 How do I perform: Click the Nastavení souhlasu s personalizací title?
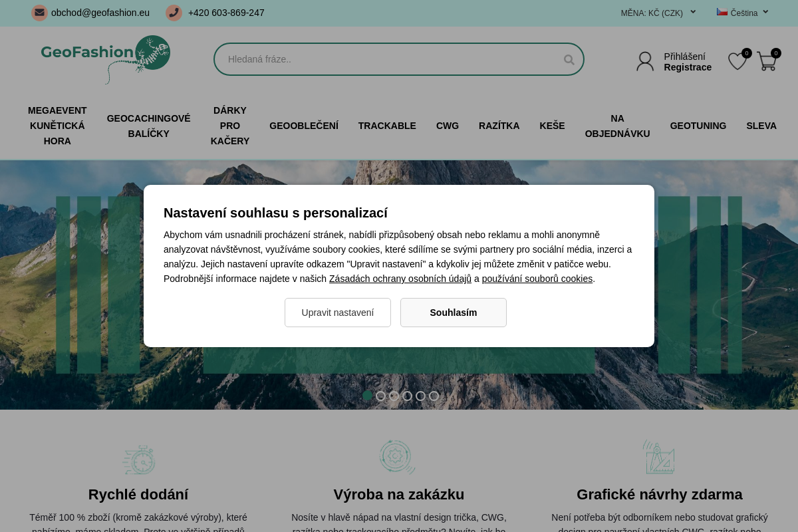click(x=275, y=213)
